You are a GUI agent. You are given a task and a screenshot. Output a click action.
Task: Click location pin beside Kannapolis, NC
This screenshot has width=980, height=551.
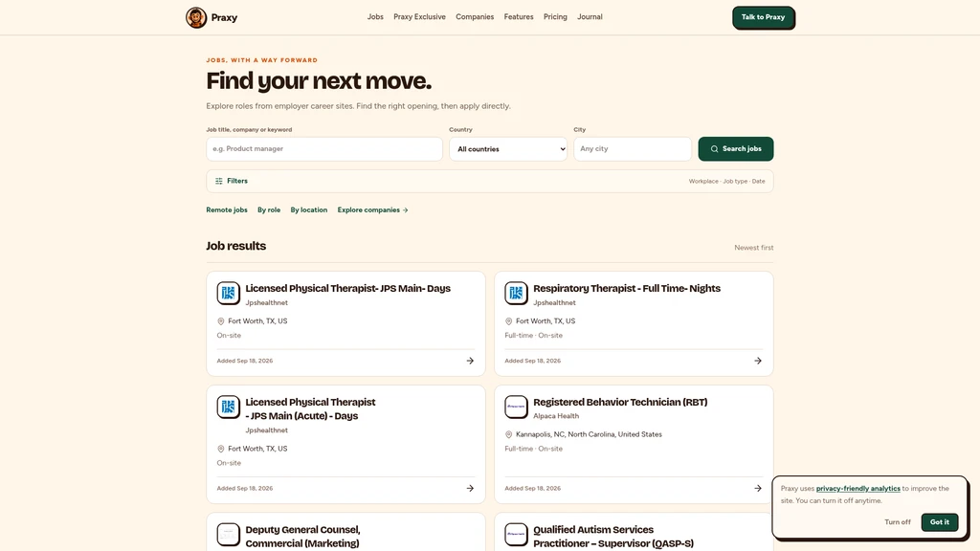coord(508,435)
